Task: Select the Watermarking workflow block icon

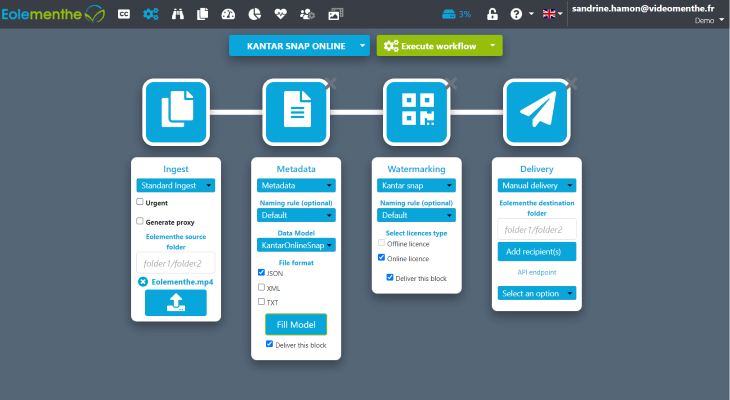Action: pyautogui.click(x=417, y=112)
